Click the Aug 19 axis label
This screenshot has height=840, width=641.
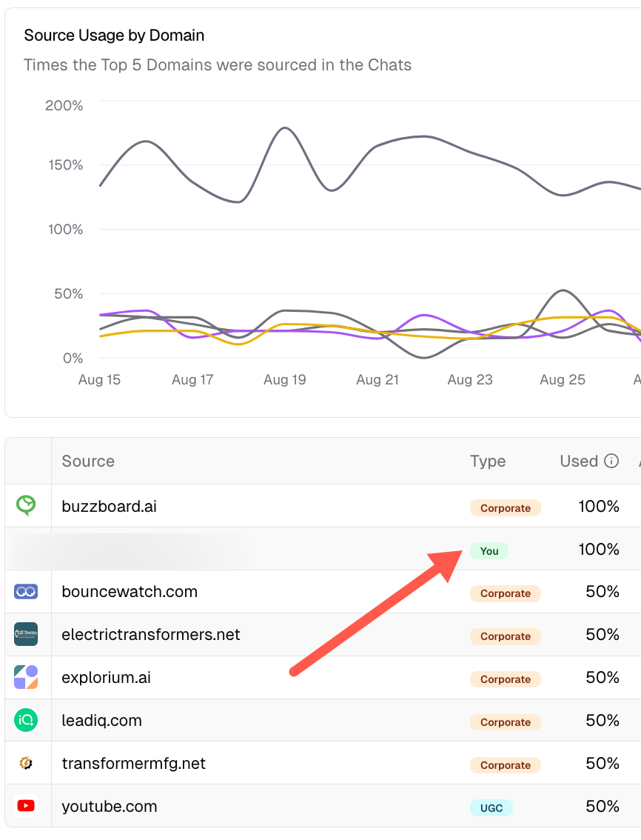(284, 379)
